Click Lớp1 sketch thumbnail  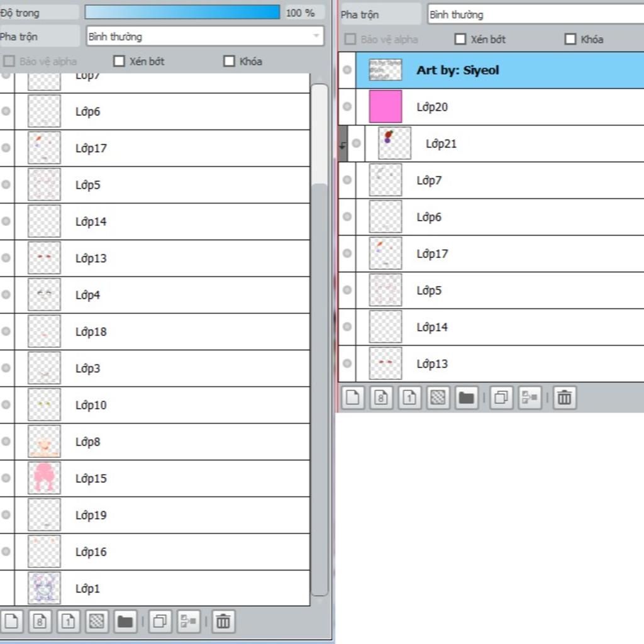[x=44, y=588]
